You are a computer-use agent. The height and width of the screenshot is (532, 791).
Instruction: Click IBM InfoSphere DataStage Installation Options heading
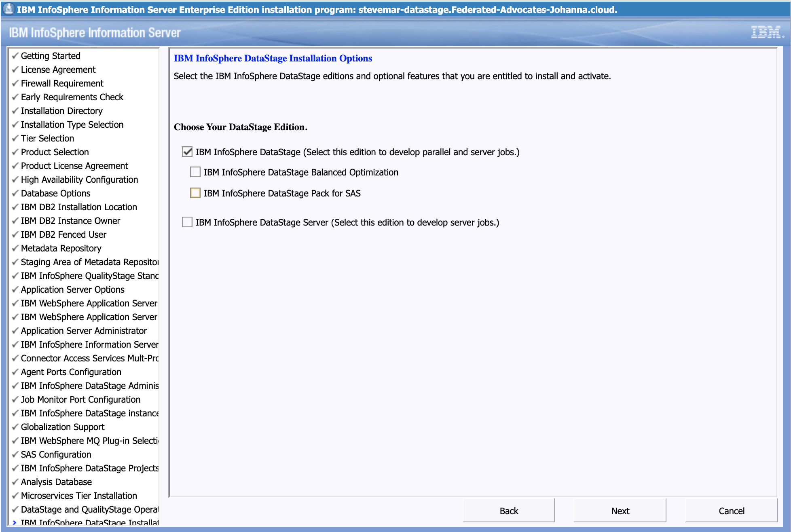pyautogui.click(x=273, y=58)
